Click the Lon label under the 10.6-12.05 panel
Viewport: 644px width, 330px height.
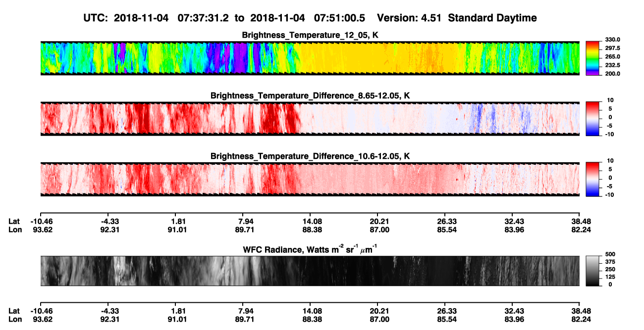click(x=15, y=230)
